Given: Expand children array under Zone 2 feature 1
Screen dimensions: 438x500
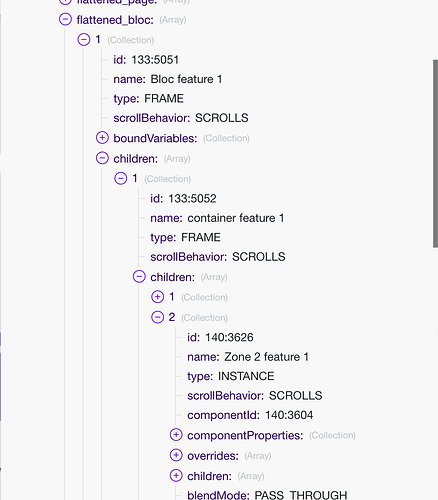Looking at the screenshot, I should pyautogui.click(x=176, y=476).
